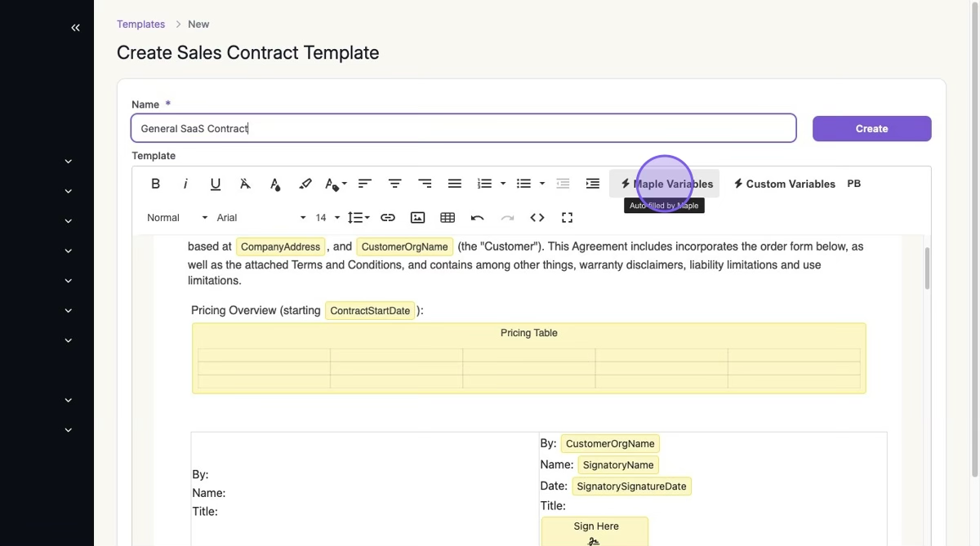This screenshot has width=980, height=546.
Task: Open the font size 14 dropdown
Action: [x=327, y=218]
